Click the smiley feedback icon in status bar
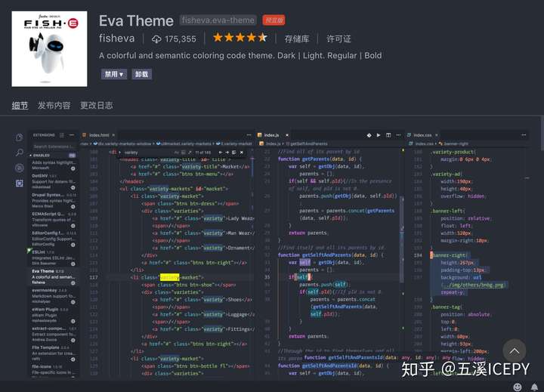 pos(518,387)
